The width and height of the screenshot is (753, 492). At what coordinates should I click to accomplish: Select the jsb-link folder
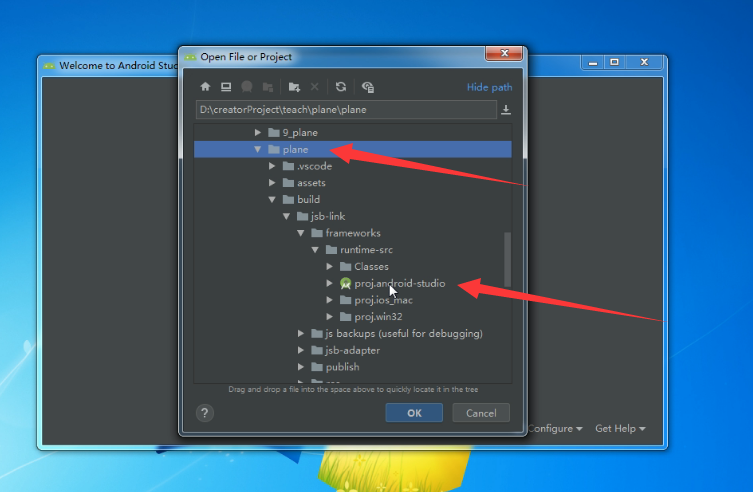(328, 216)
